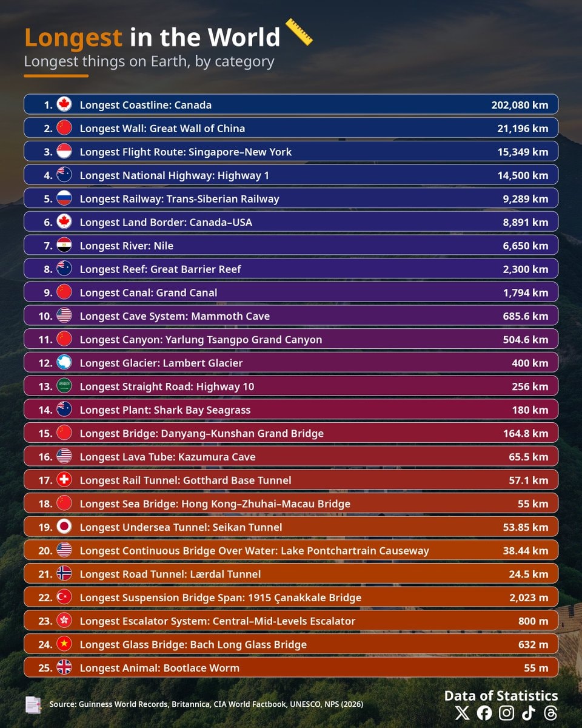This screenshot has width=582, height=728.
Task: Click the Australia flag beside Great Barrier Reef
Action: pos(64,269)
